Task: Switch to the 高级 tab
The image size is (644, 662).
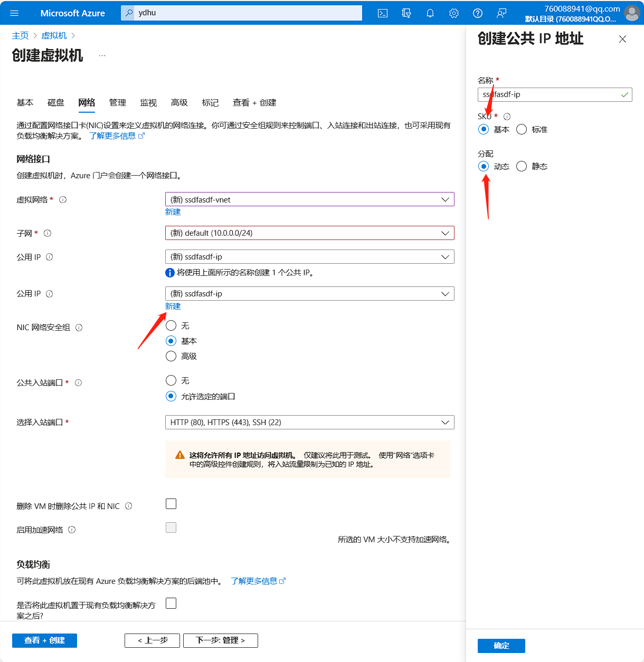Action: tap(179, 102)
